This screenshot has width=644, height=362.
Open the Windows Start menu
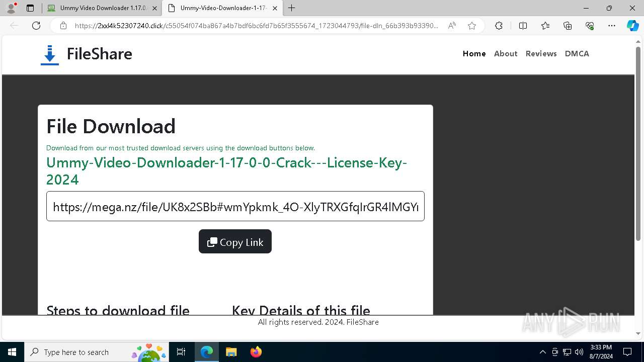12,352
